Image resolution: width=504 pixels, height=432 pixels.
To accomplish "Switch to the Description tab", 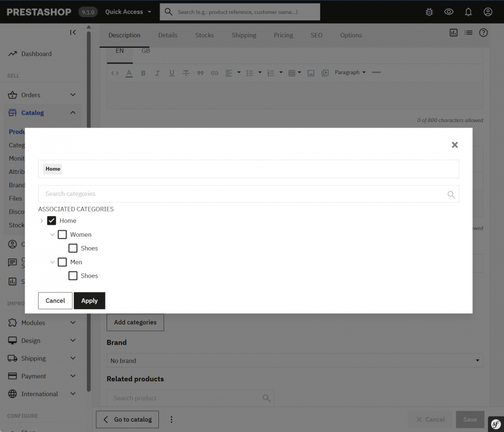I will tap(124, 35).
